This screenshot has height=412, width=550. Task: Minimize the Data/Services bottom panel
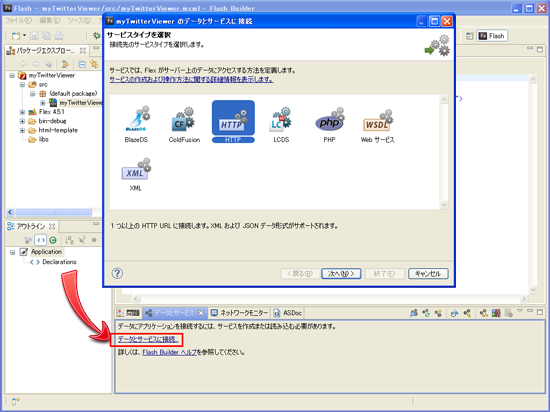(x=530, y=311)
